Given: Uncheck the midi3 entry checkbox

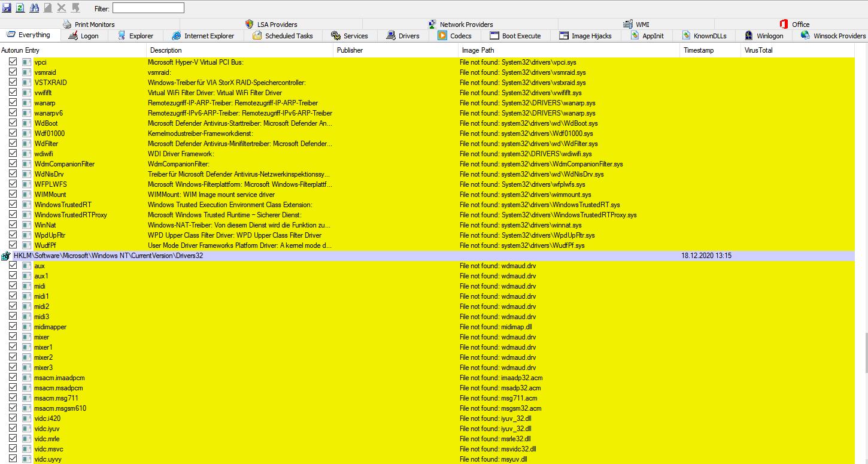Looking at the screenshot, I should pos(13,317).
